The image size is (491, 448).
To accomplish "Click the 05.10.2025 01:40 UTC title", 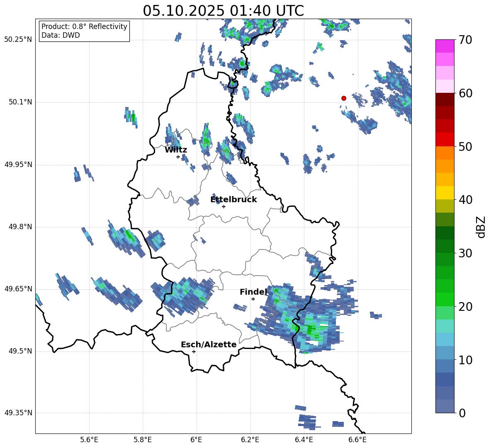I will tap(223, 11).
